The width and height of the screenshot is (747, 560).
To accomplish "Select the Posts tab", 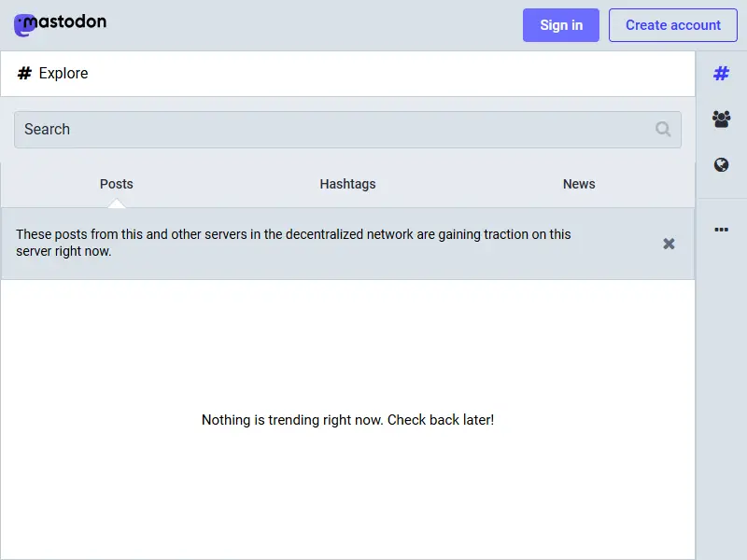I will [116, 184].
